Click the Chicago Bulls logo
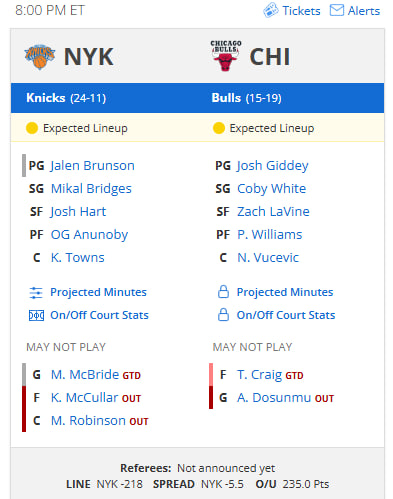Image resolution: width=393 pixels, height=499 pixels. (x=226, y=56)
